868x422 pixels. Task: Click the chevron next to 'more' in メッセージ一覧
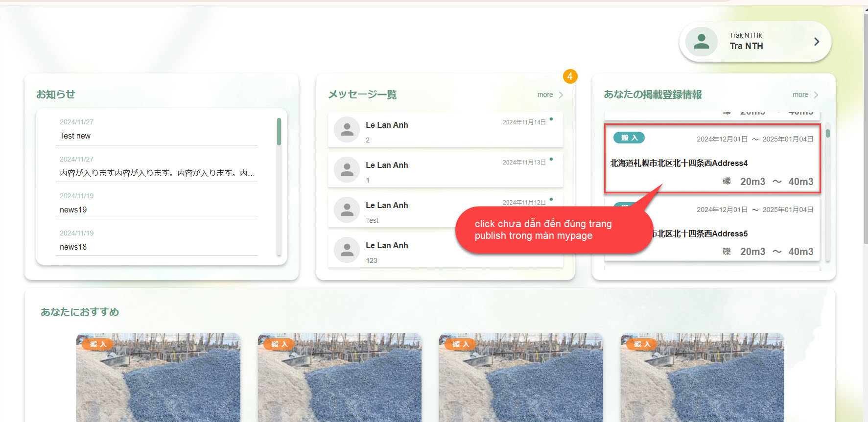tap(561, 95)
